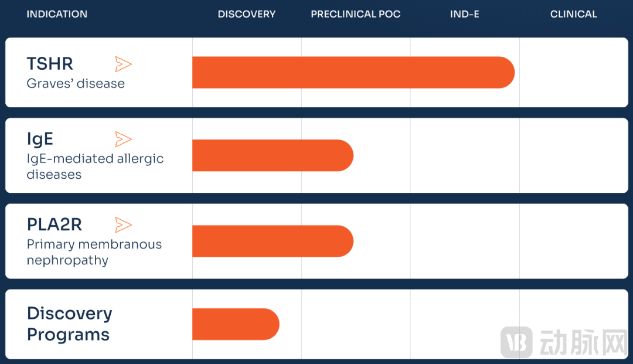Select the PRECLINICAL POC column header

click(356, 14)
